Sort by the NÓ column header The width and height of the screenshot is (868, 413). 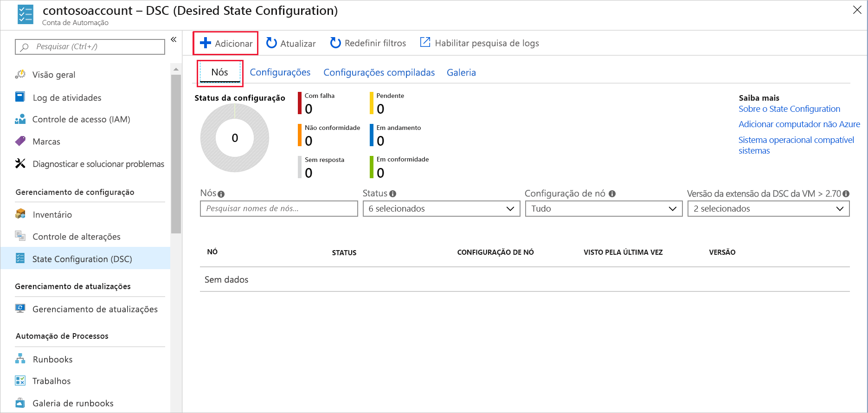click(x=212, y=252)
